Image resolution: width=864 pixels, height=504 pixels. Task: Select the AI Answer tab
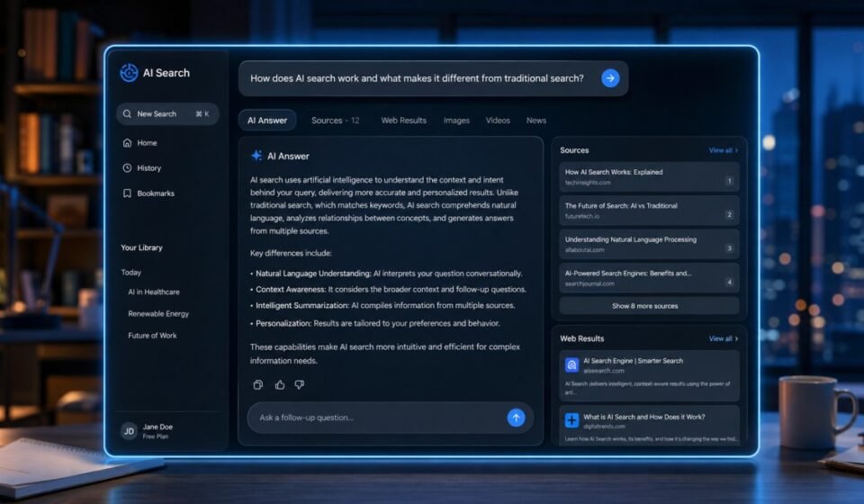[x=267, y=120]
